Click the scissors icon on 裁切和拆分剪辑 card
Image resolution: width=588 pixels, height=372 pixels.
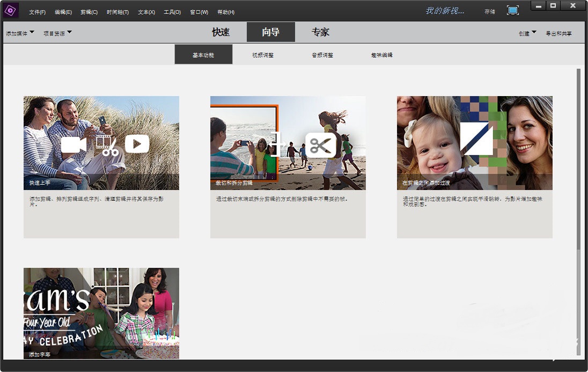[x=320, y=145]
